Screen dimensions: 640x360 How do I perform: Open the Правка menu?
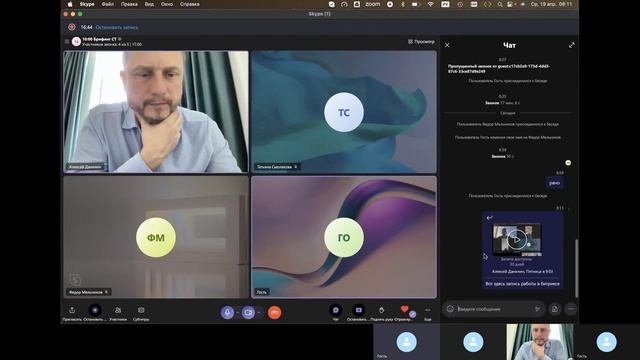pos(129,4)
